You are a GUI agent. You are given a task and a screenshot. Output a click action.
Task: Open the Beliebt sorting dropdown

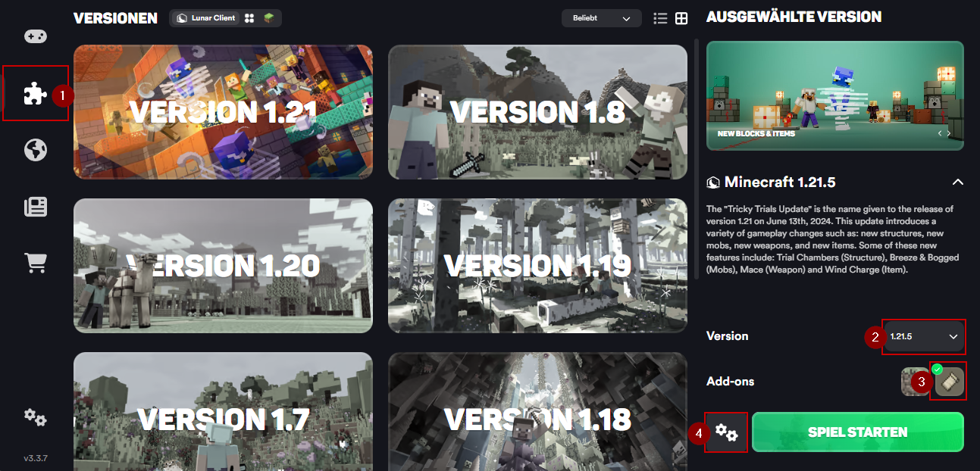coord(601,18)
